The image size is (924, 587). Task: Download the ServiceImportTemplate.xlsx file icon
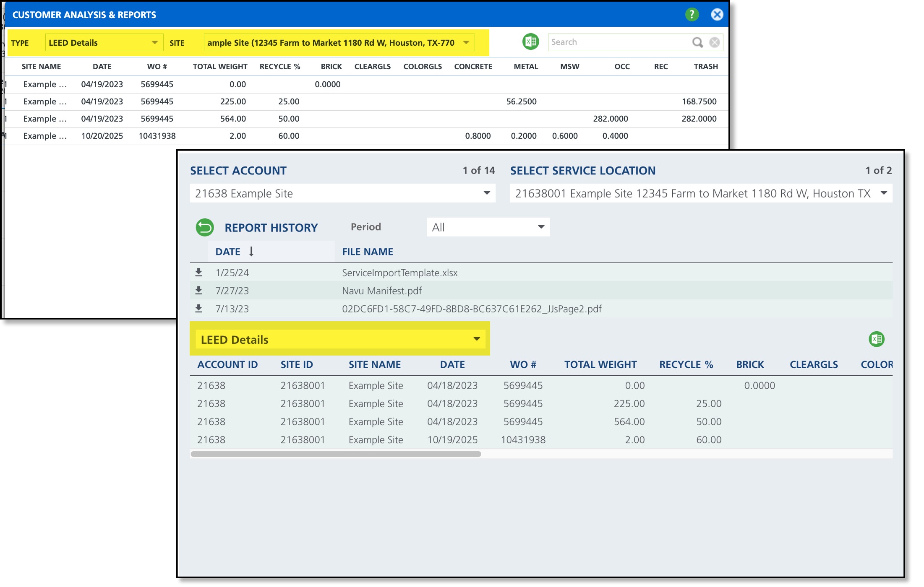point(199,273)
